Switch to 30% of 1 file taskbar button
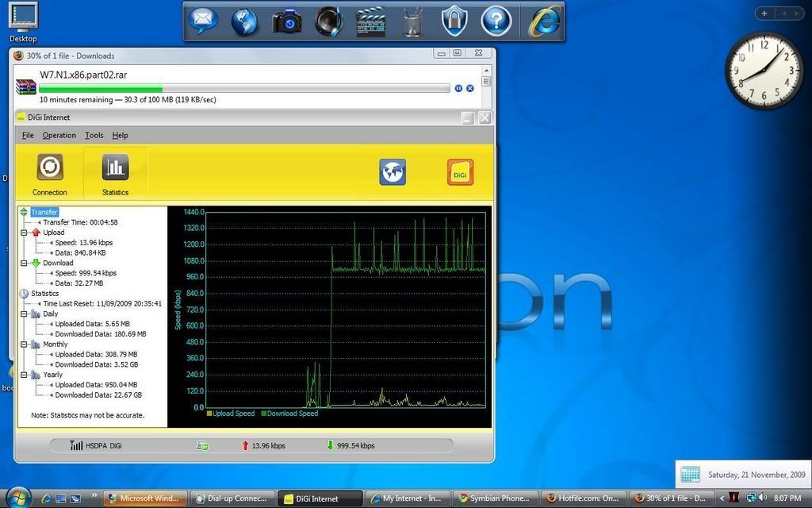Screen dimensions: 812x508 click(669, 498)
